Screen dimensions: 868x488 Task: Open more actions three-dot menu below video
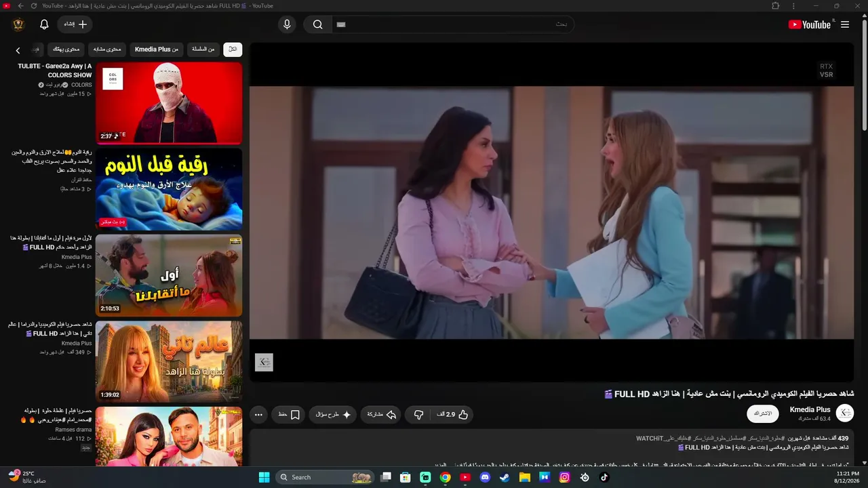point(258,414)
